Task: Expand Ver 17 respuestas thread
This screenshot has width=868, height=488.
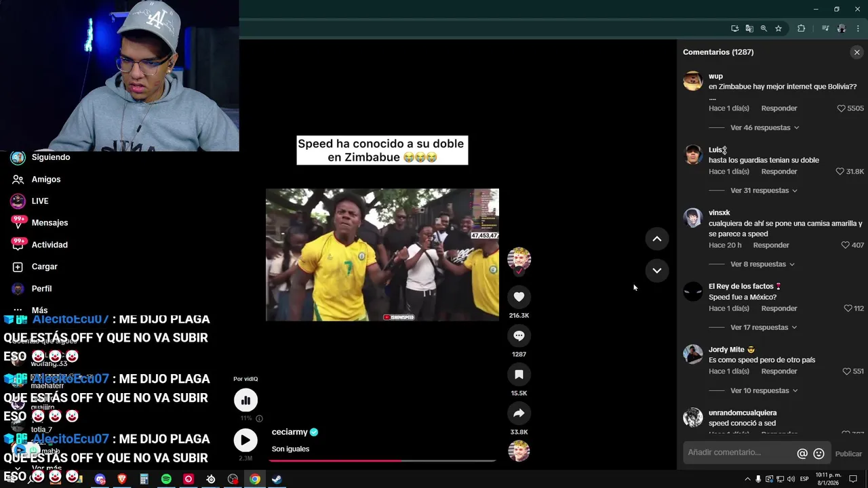Action: 764,327
